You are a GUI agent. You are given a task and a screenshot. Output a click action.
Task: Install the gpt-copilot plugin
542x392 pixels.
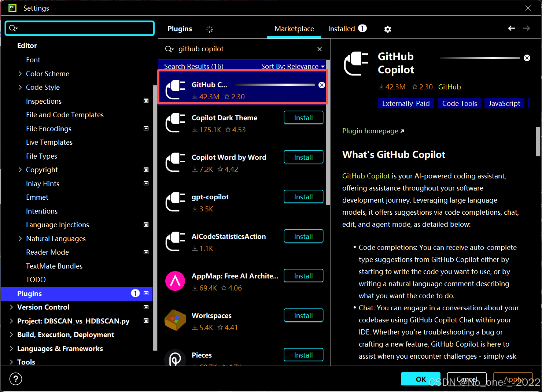(303, 197)
